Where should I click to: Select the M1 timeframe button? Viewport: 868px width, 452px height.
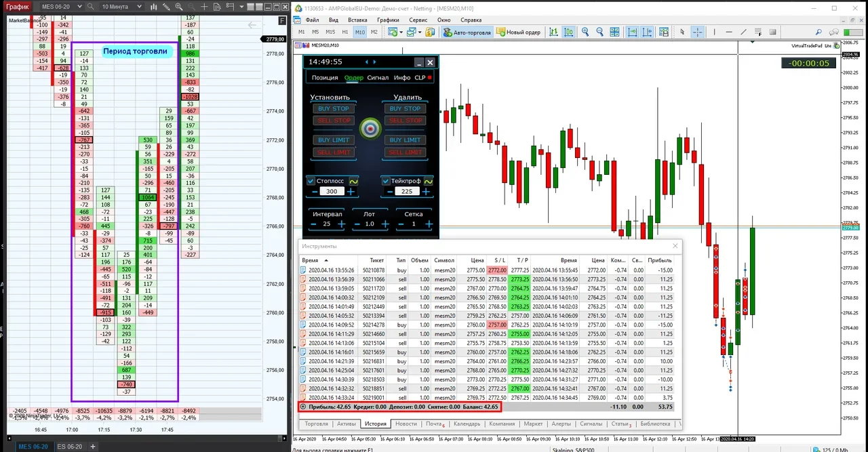(x=301, y=32)
